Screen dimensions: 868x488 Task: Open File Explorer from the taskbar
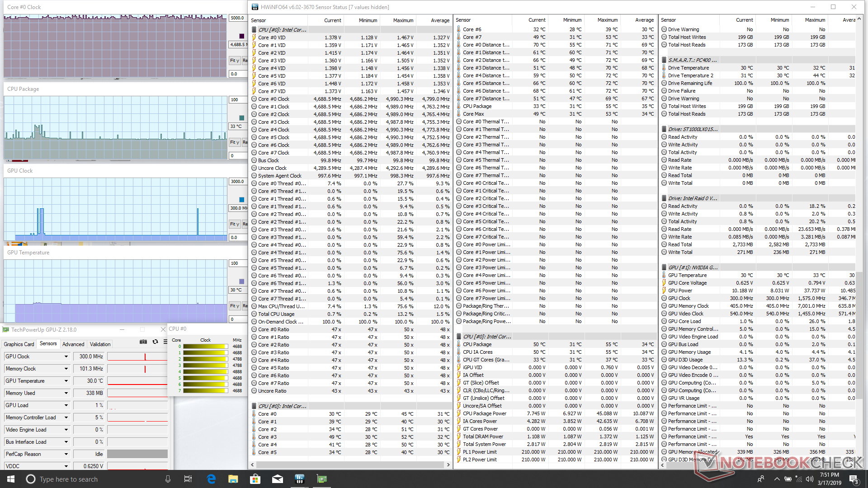coord(233,479)
